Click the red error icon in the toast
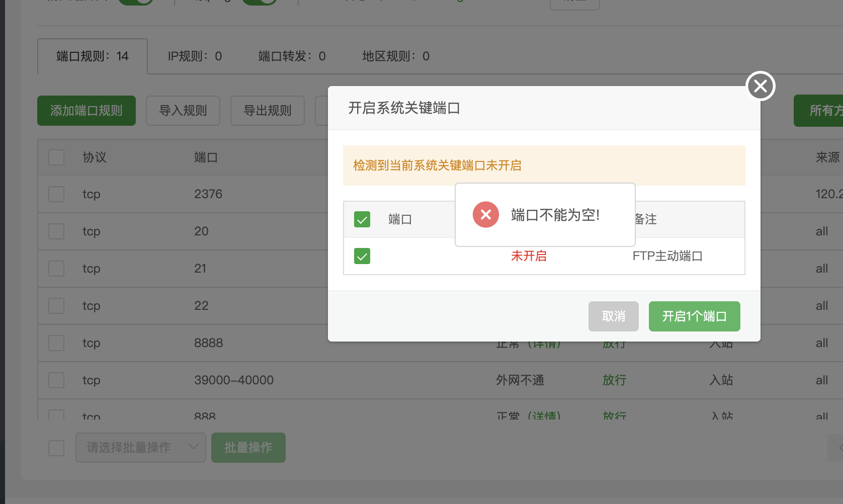Screen dimensions: 843x504 tap(485, 215)
